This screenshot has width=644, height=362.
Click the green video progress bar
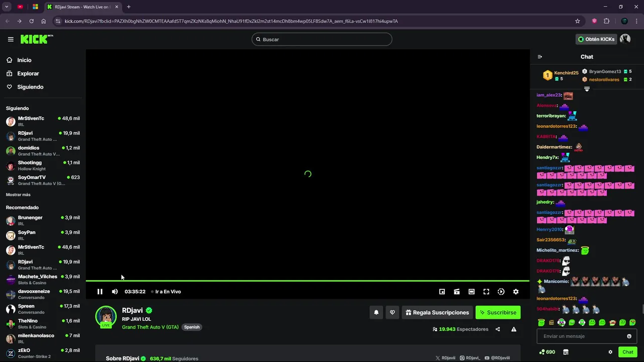pos(307,281)
